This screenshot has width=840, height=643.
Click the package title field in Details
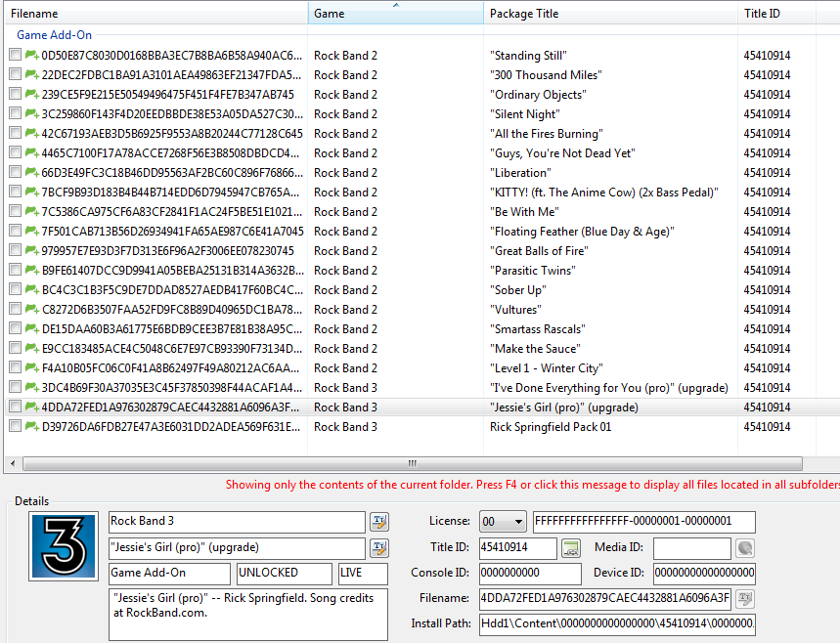[237, 547]
